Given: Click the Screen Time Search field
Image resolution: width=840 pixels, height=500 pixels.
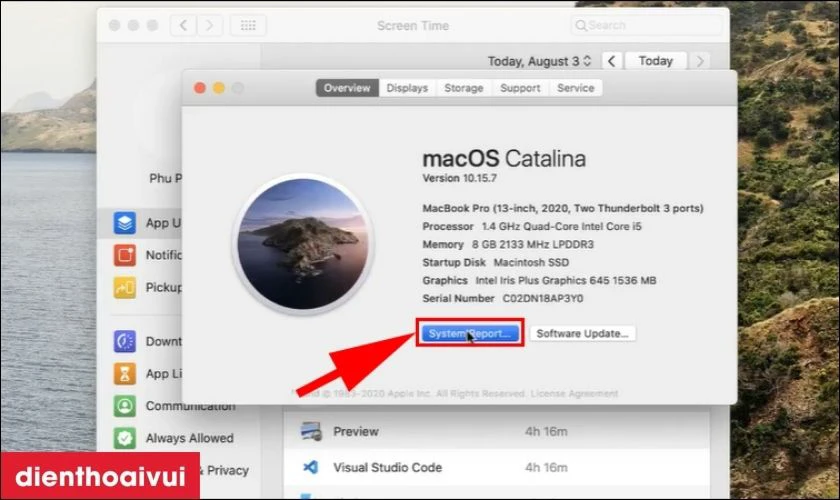Looking at the screenshot, I should pos(647,25).
